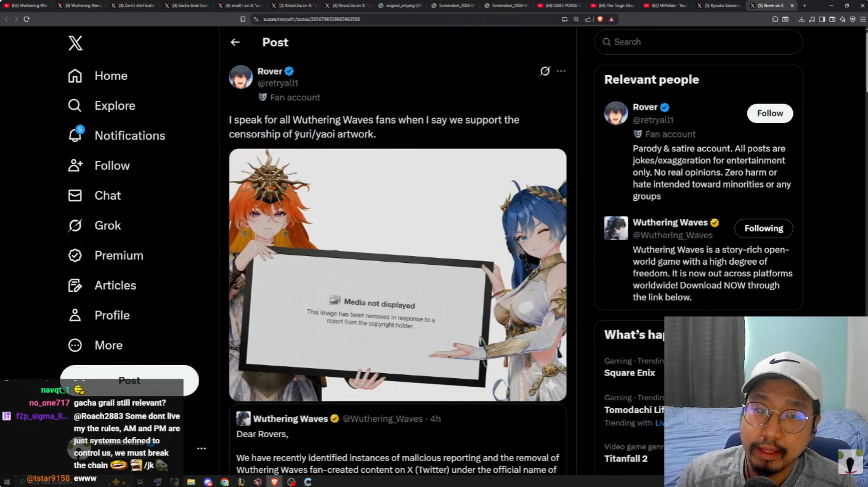Switch to the Ryuuku Sensei tab
868x487 pixels.
click(721, 6)
